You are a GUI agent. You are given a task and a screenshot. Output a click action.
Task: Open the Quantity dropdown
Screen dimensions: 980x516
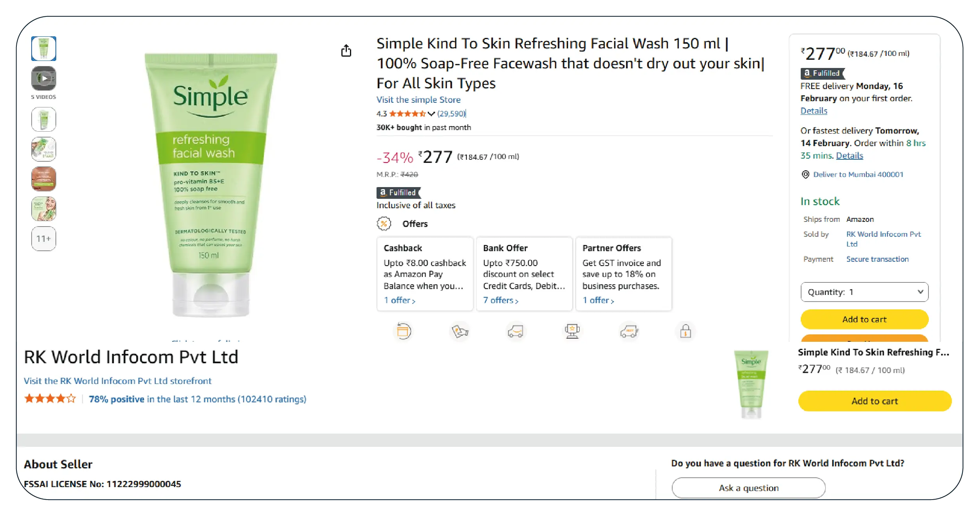click(x=864, y=292)
